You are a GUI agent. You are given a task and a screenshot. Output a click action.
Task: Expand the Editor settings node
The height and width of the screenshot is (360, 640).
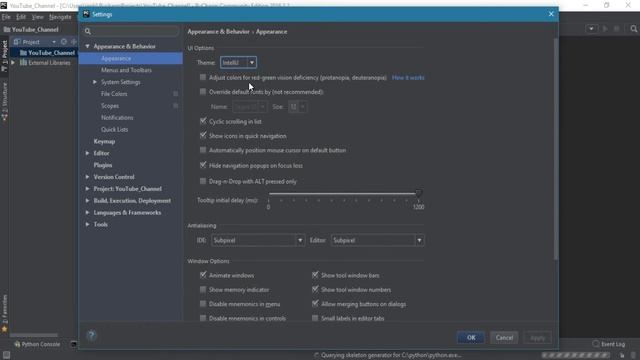click(87, 153)
